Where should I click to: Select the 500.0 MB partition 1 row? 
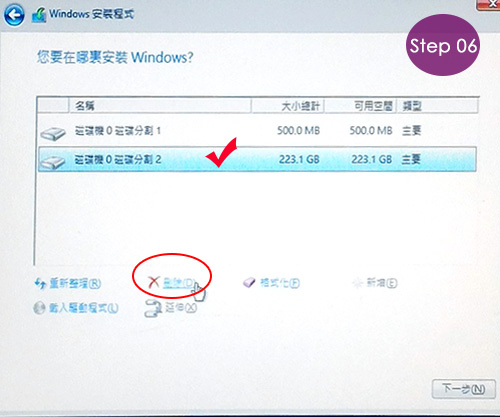point(257,131)
